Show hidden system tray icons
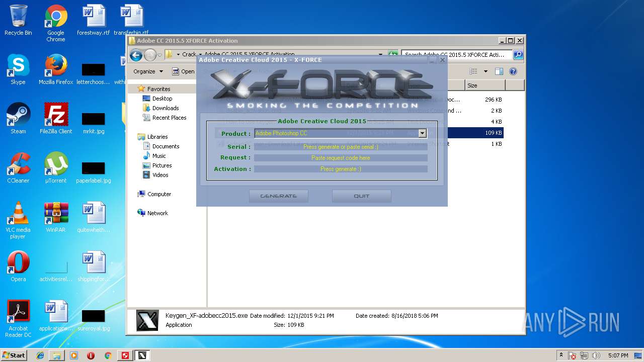The height and width of the screenshot is (362, 644). (561, 355)
